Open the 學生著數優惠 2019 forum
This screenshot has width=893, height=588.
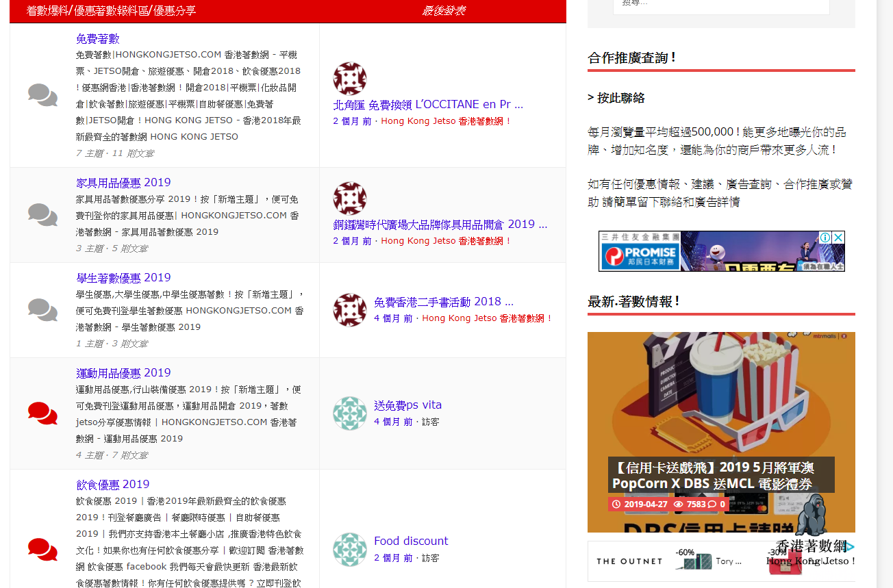tap(123, 278)
